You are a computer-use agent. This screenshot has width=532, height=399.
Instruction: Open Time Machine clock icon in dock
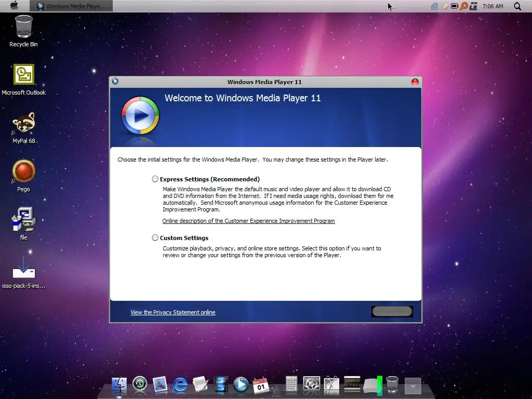click(x=139, y=384)
